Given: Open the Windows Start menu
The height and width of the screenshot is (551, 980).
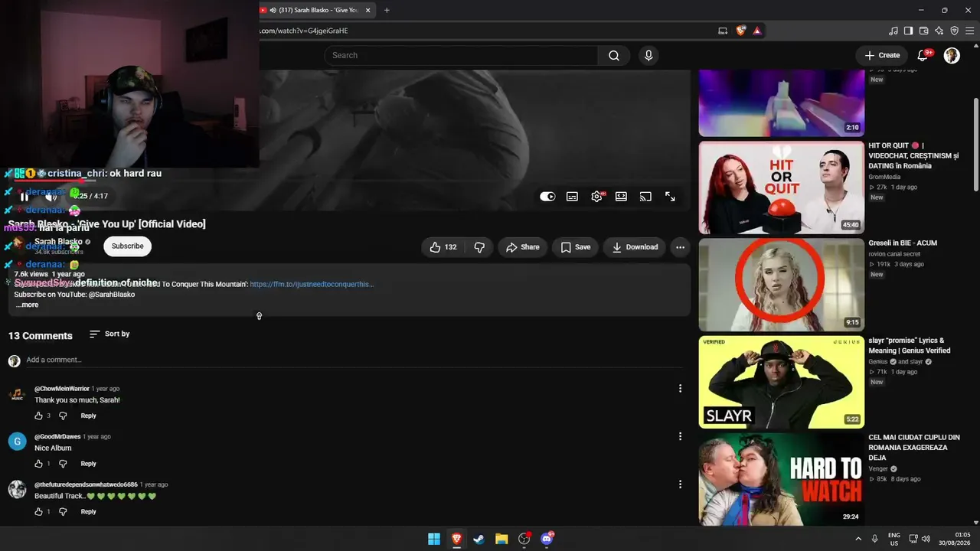Looking at the screenshot, I should 434,539.
